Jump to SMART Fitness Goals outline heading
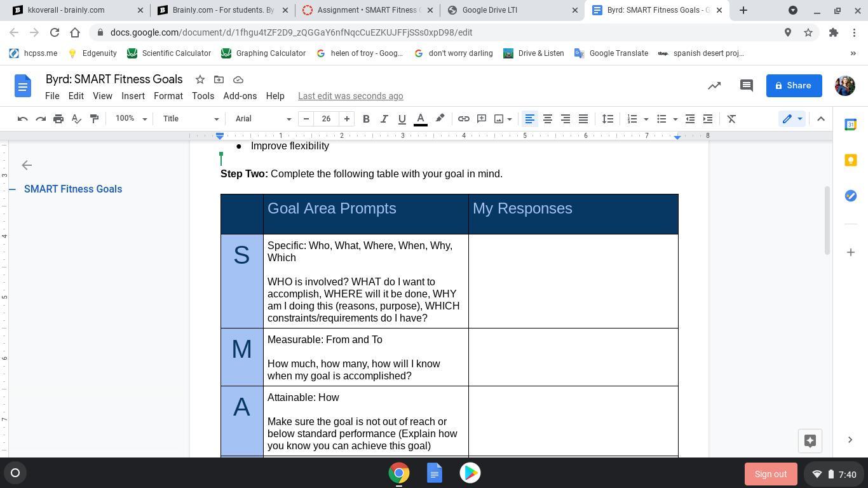This screenshot has height=488, width=868. [73, 189]
